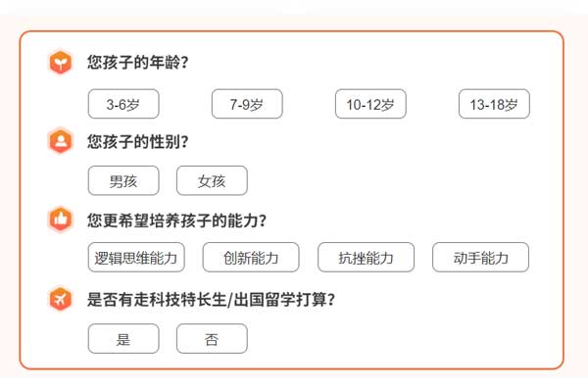Choose 抗挫能力 as the desired ability
The image size is (588, 392).
click(x=366, y=258)
